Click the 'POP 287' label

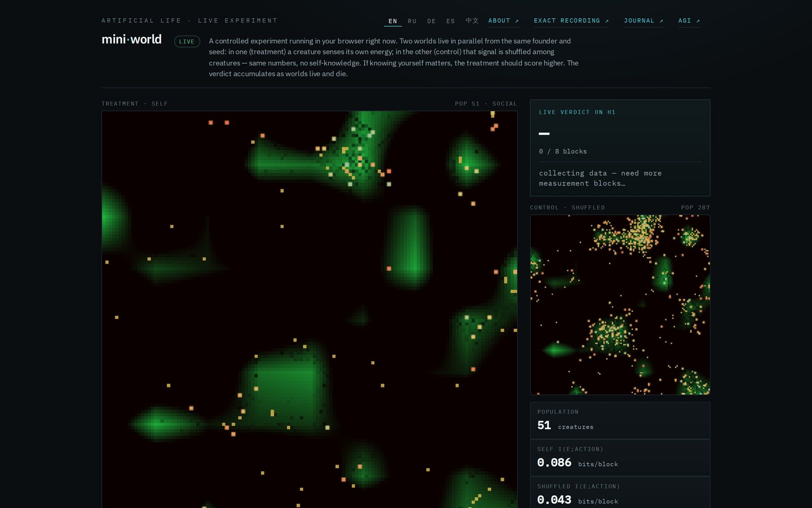695,208
